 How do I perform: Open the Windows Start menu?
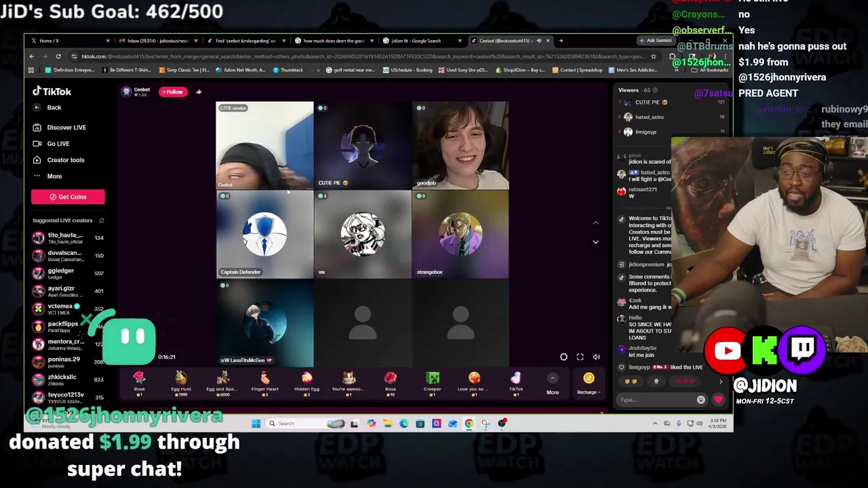point(256,424)
